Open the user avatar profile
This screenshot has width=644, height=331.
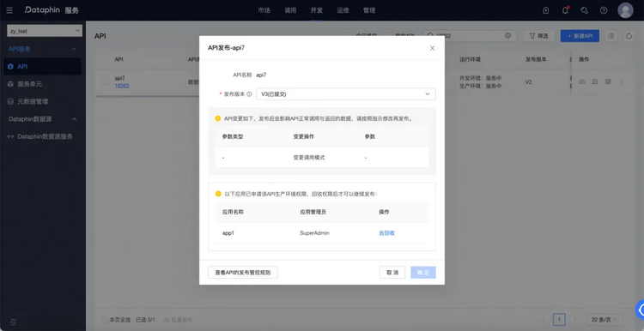(625, 10)
